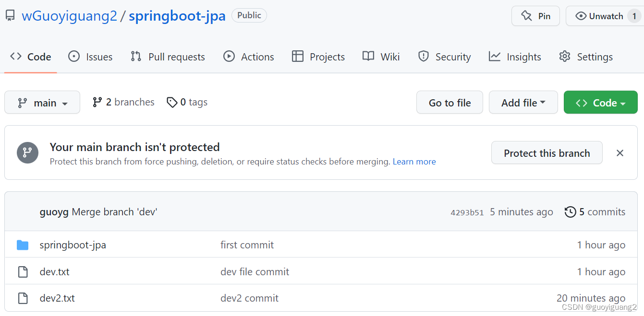Open the Insights tab
The width and height of the screenshot is (644, 316).
click(x=515, y=57)
